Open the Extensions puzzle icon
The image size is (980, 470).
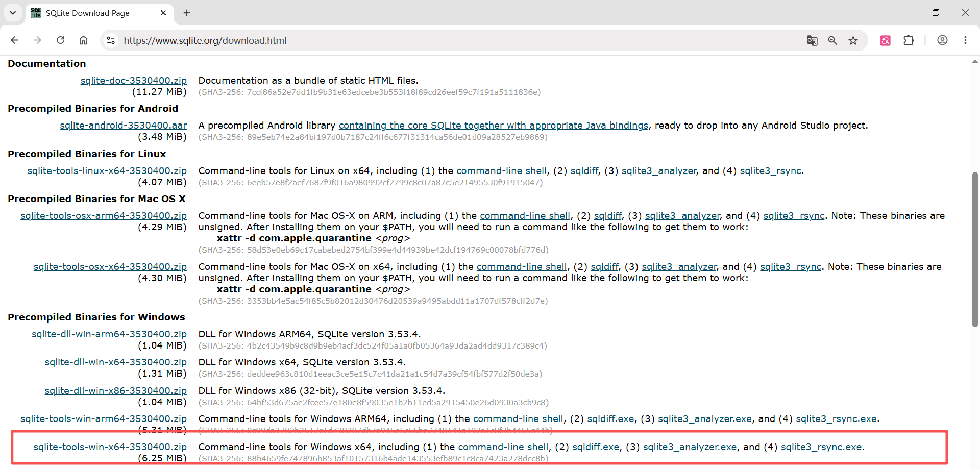pos(909,40)
